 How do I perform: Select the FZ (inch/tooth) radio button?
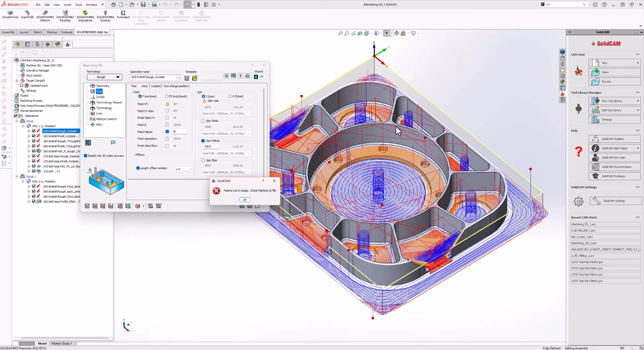coord(167,96)
